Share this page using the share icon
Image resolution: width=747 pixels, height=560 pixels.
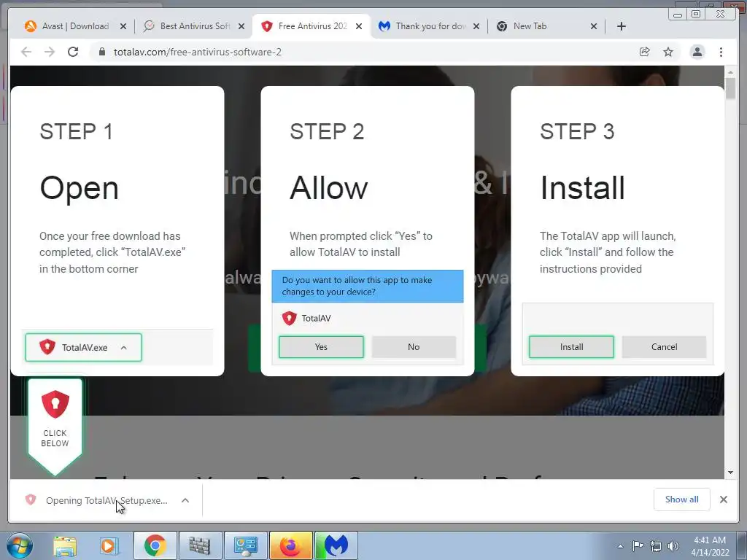coord(645,52)
